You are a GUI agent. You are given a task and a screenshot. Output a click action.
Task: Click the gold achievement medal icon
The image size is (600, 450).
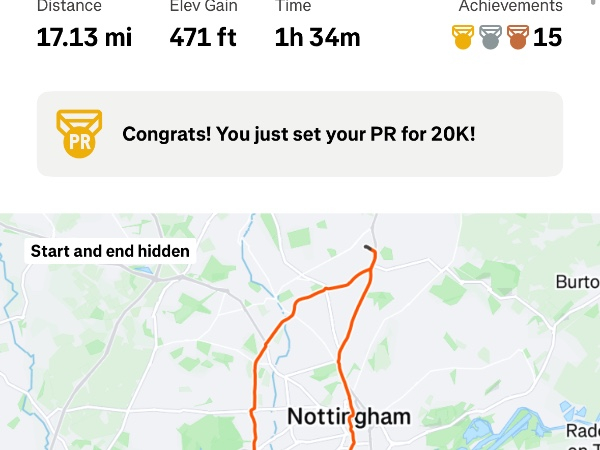[x=463, y=37]
